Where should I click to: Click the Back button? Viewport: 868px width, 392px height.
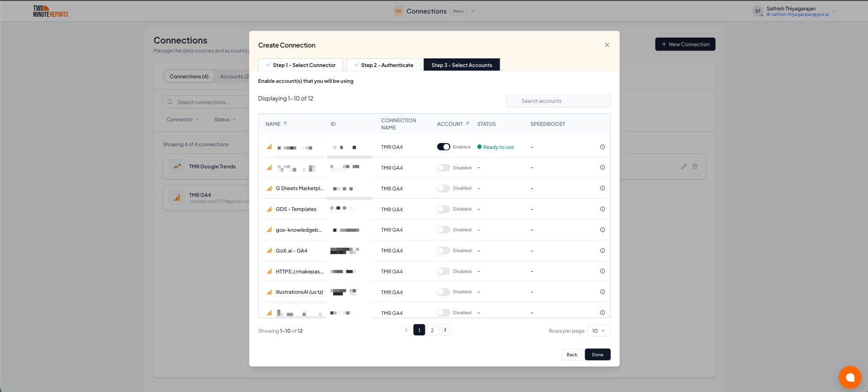(572, 354)
